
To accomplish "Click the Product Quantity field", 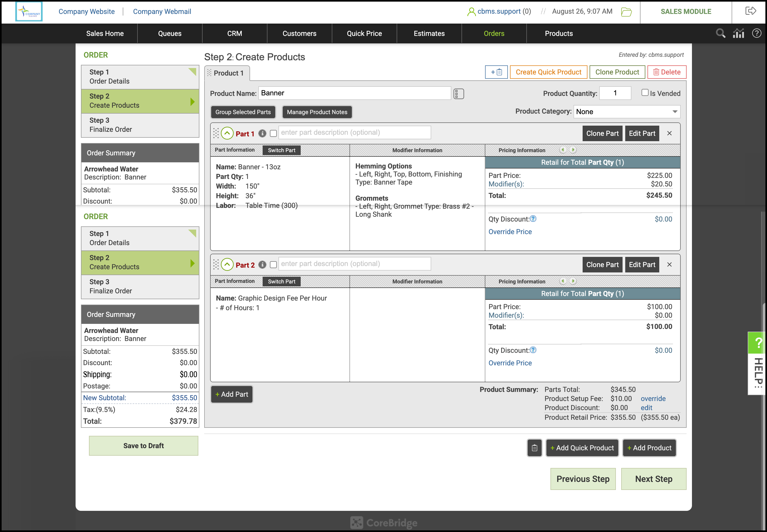I will (x=615, y=93).
